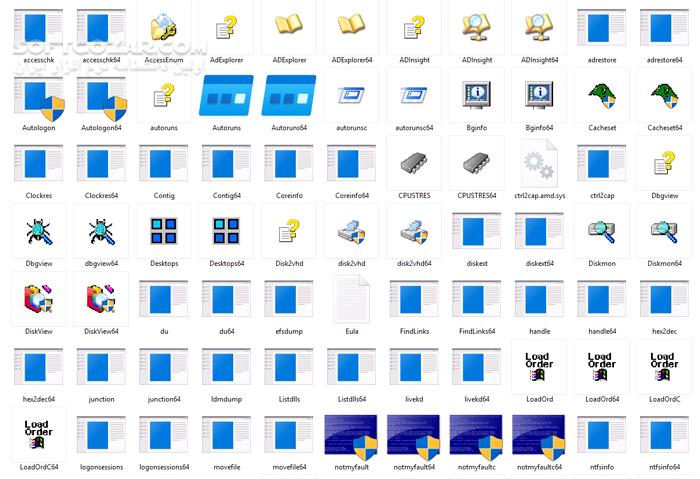Image resolution: width=700 pixels, height=479 pixels.
Task: Select the notmyfault64 blue screen icon
Action: point(414,437)
